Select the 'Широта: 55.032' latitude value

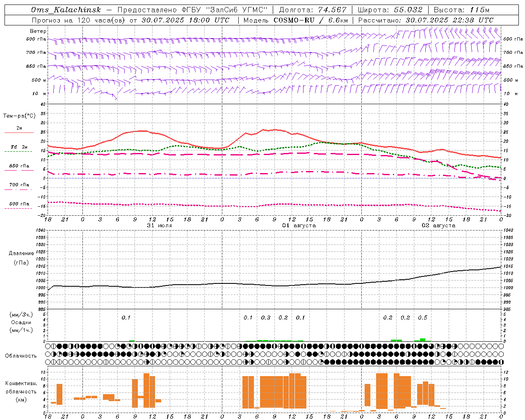point(390,10)
